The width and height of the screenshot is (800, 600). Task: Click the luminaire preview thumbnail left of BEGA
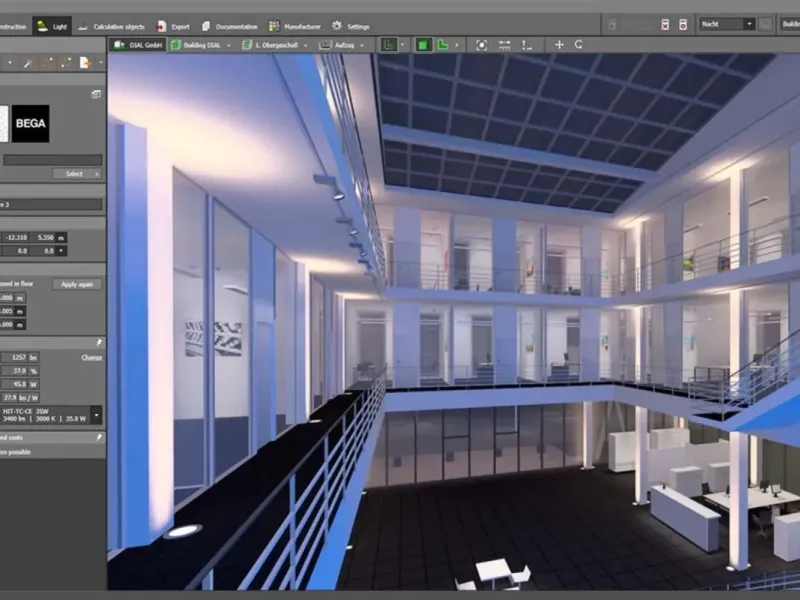(4, 123)
